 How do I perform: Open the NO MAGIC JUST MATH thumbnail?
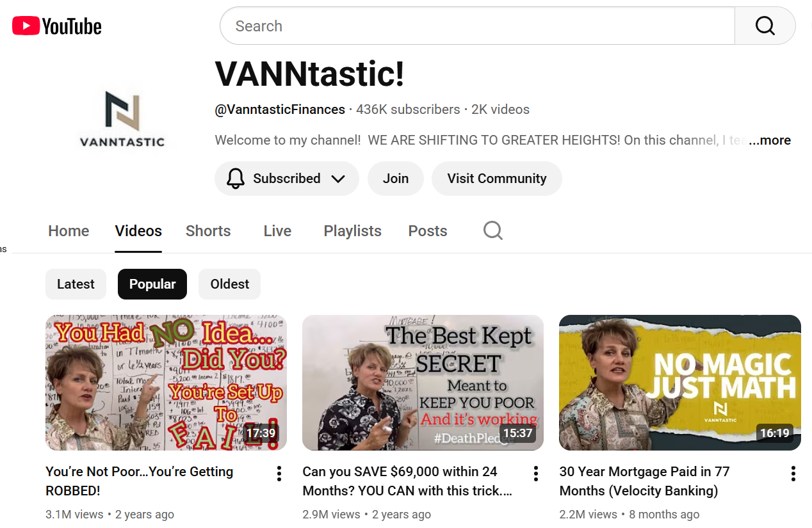(x=680, y=383)
